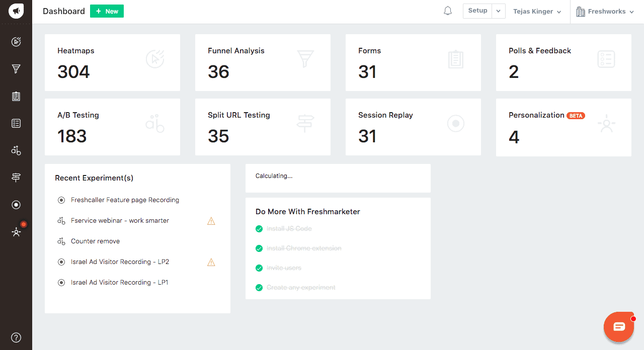
Task: Expand the Setup dropdown arrow
Action: pos(499,11)
